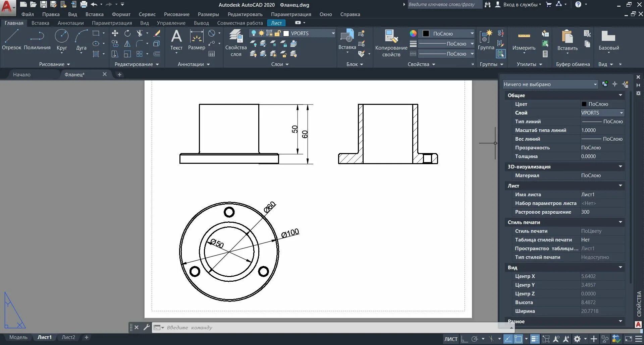
Task: Select the Отрезок line tool
Action: 11,40
